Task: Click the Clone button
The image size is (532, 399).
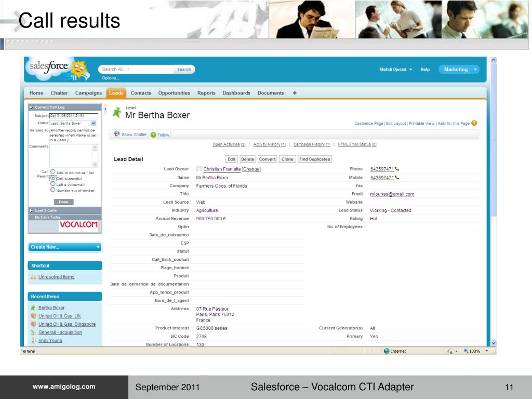Action: coord(287,159)
